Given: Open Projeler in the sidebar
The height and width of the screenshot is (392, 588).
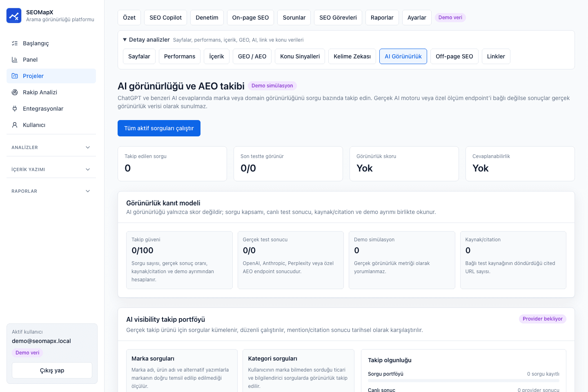Looking at the screenshot, I should (51, 76).
